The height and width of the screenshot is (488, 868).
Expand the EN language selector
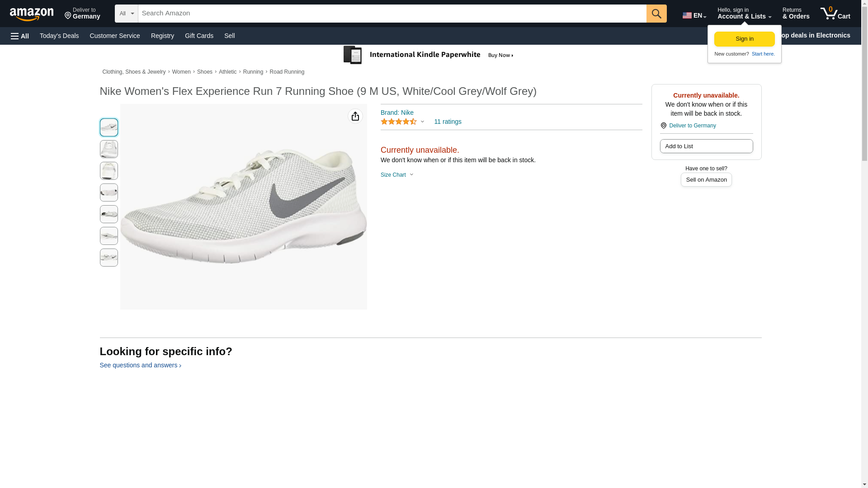694,15
